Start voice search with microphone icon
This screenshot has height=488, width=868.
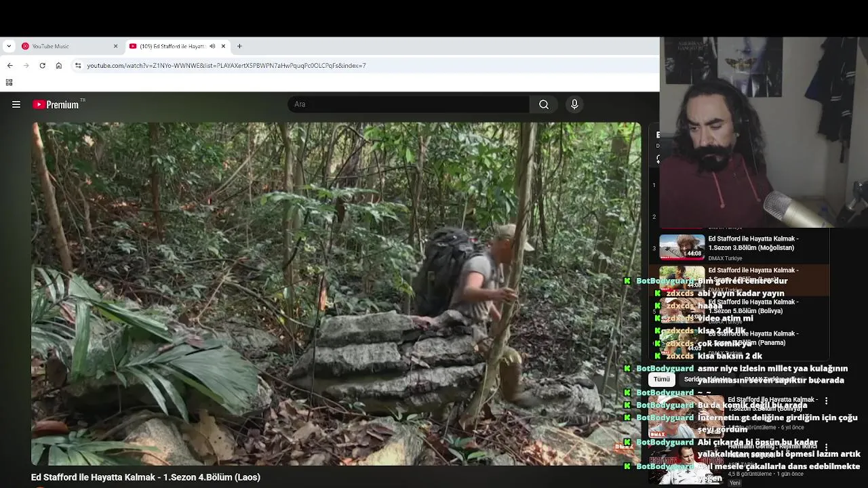[x=574, y=104]
